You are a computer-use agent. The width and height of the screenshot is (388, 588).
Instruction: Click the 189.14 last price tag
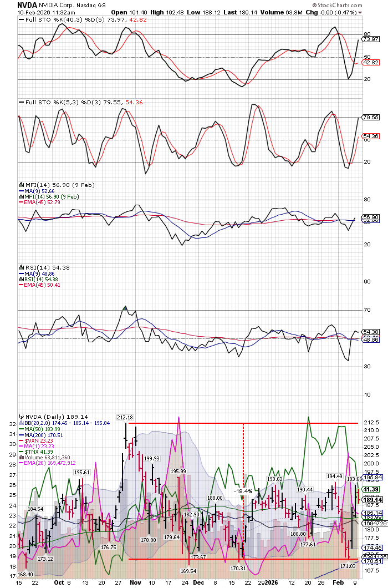370,499
